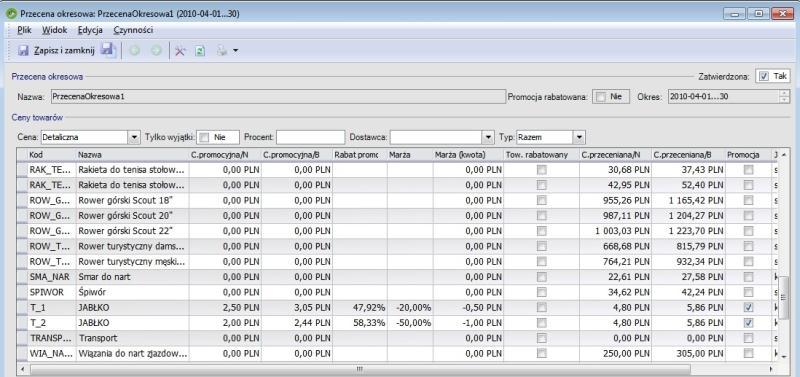This screenshot has width=800, height=377.
Task: Toggle Promocja checkbox for T_1 JABŁKO
Action: [x=748, y=308]
